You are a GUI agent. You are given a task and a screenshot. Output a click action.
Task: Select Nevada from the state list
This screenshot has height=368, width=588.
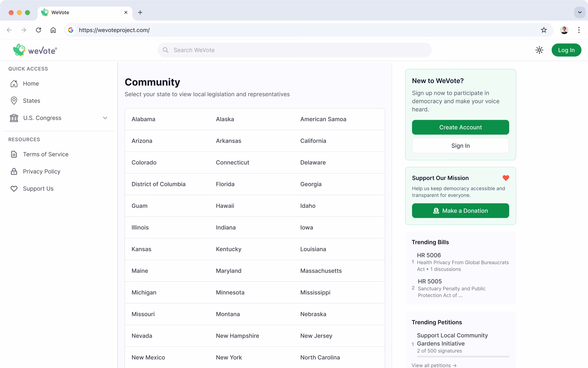142,336
